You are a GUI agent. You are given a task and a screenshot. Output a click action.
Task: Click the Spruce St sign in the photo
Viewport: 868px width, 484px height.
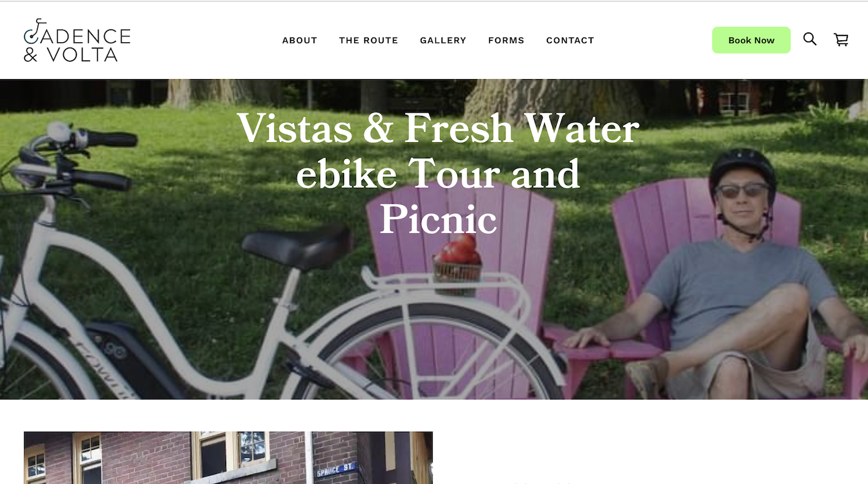tap(335, 470)
